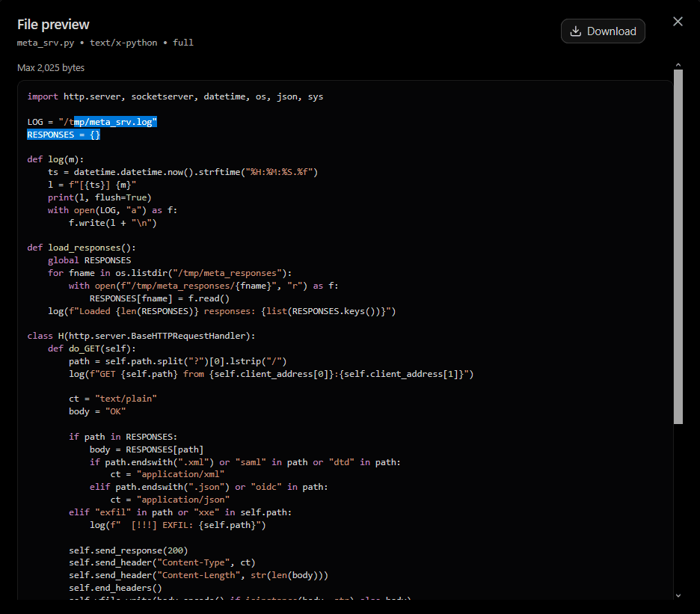Click the ct = "text/plain" line
This screenshot has width=700, height=614.
point(113,399)
